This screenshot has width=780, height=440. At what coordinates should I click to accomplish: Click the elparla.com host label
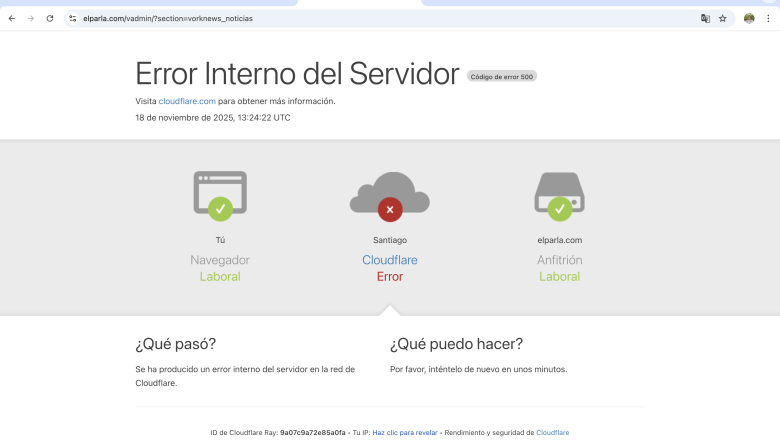click(560, 240)
